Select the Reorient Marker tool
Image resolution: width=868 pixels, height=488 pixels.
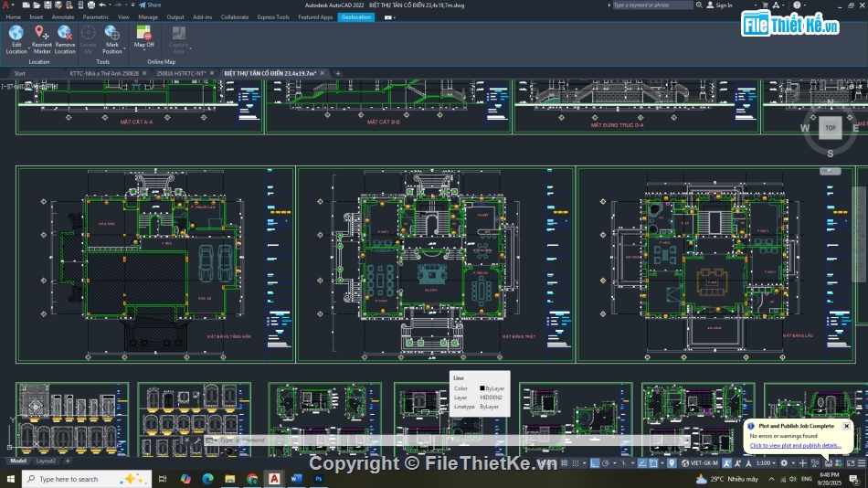click(41, 33)
